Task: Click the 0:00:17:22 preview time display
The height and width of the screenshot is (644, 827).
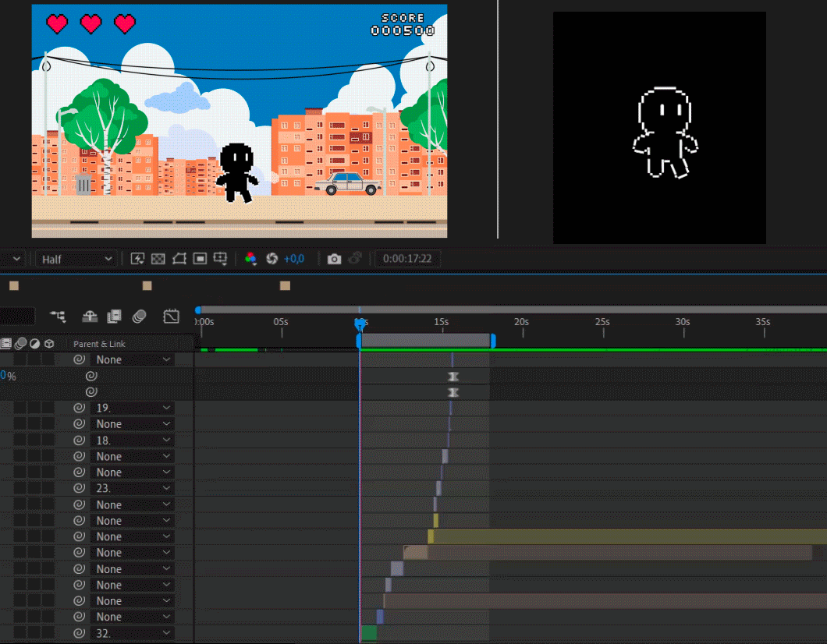Action: click(407, 259)
